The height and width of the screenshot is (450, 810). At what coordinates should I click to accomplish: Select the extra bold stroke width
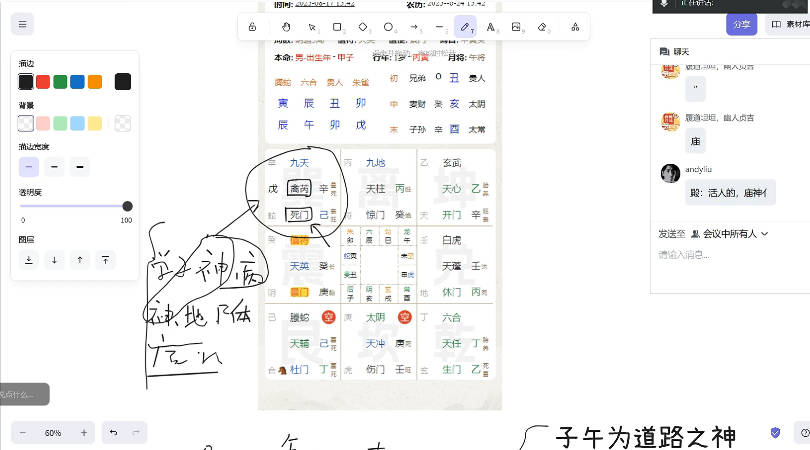point(81,167)
